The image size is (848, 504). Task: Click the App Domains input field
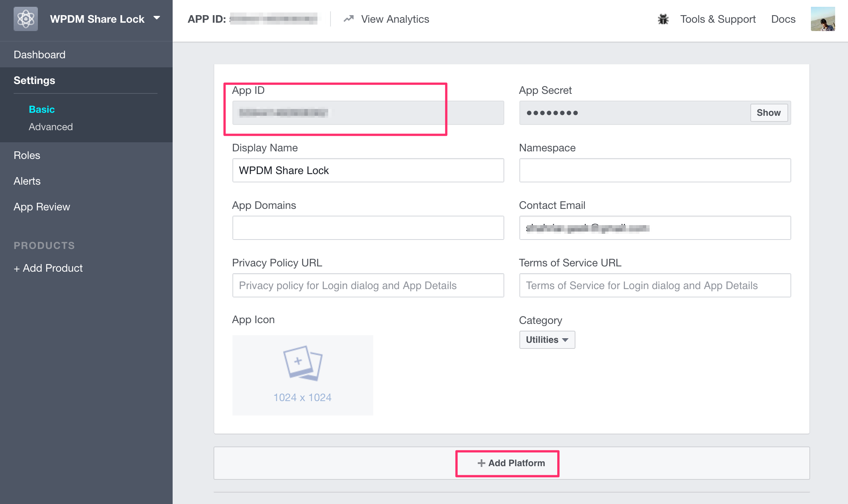(x=368, y=228)
